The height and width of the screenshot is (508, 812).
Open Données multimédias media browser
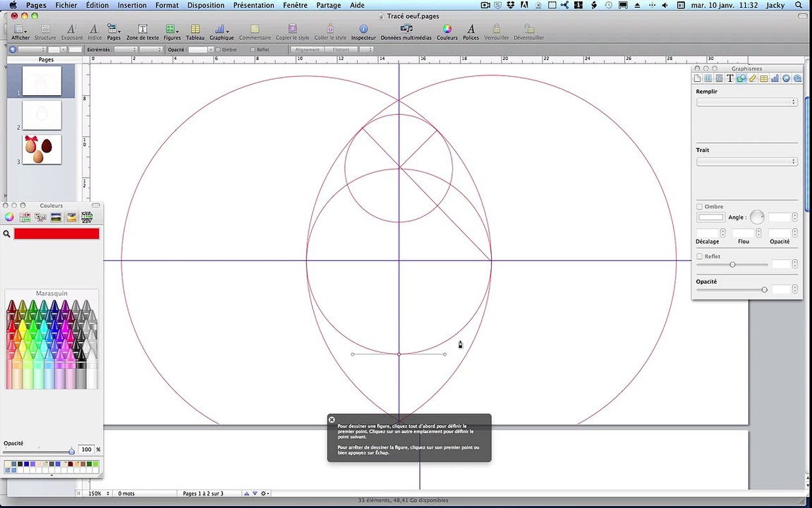(x=406, y=32)
